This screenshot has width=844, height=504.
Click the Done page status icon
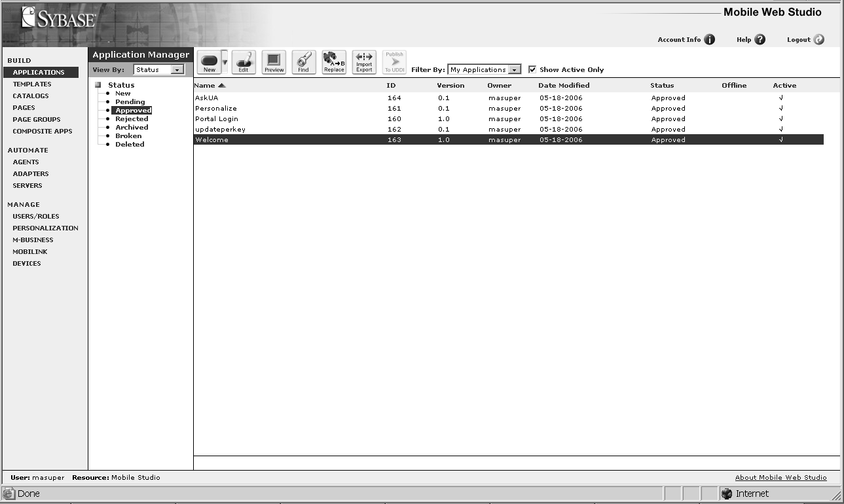click(9, 494)
